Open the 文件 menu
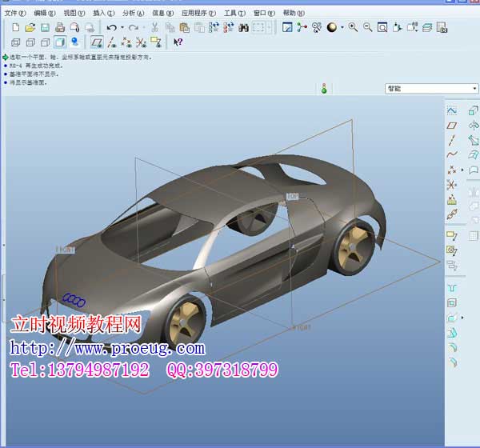480x448 pixels. [15, 13]
